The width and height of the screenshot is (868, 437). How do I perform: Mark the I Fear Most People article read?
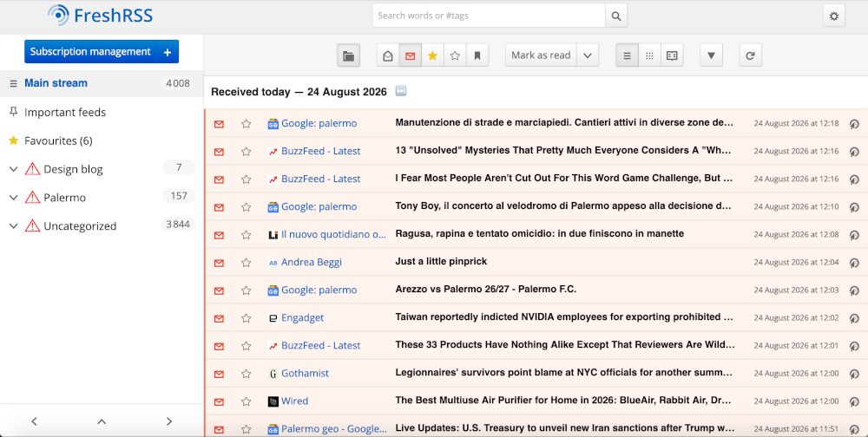click(x=220, y=179)
